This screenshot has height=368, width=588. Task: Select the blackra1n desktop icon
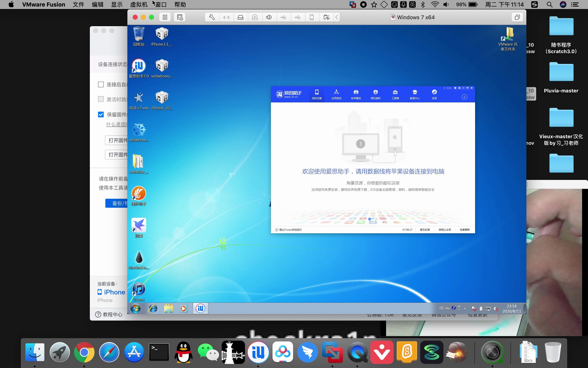139,260
